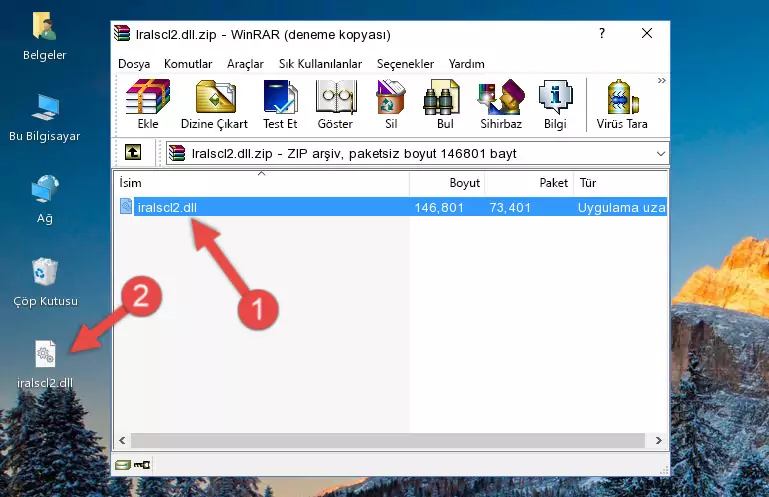This screenshot has width=769, height=497.
Task: Click the WinRAR title bar icon
Action: pyautogui.click(x=122, y=33)
